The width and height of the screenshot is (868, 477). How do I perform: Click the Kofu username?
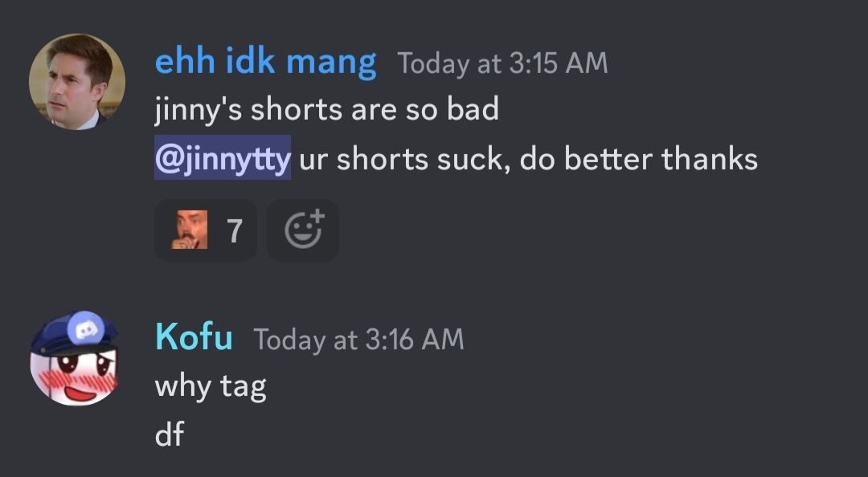pyautogui.click(x=194, y=336)
